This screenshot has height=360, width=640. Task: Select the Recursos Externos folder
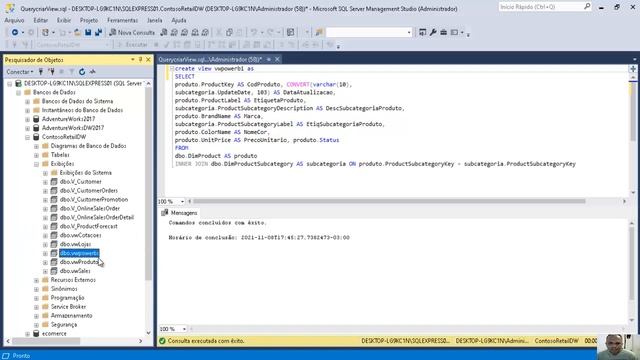(73, 280)
